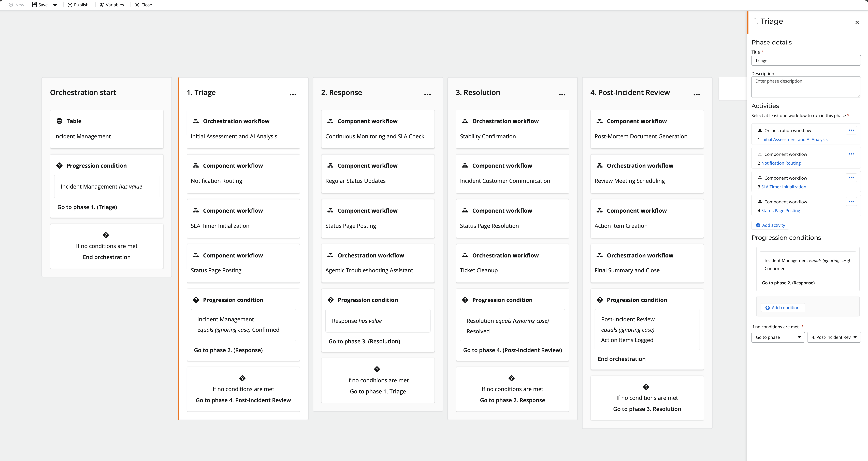Open the 4. Post-Incident Review phase options menu

pos(697,95)
